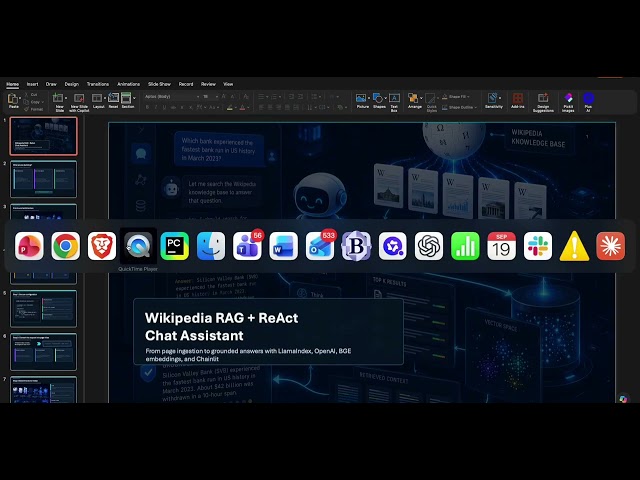Click the New Slide icon
Image resolution: width=640 pixels, height=480 pixels.
58,98
